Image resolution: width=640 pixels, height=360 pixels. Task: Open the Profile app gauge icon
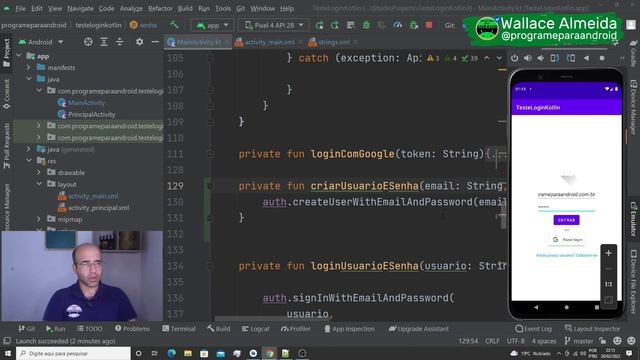tap(398, 25)
